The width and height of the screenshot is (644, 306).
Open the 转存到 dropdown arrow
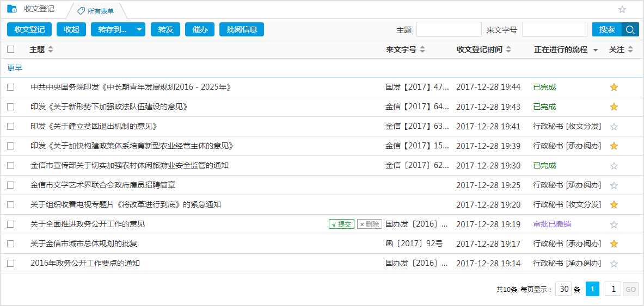[x=139, y=29]
